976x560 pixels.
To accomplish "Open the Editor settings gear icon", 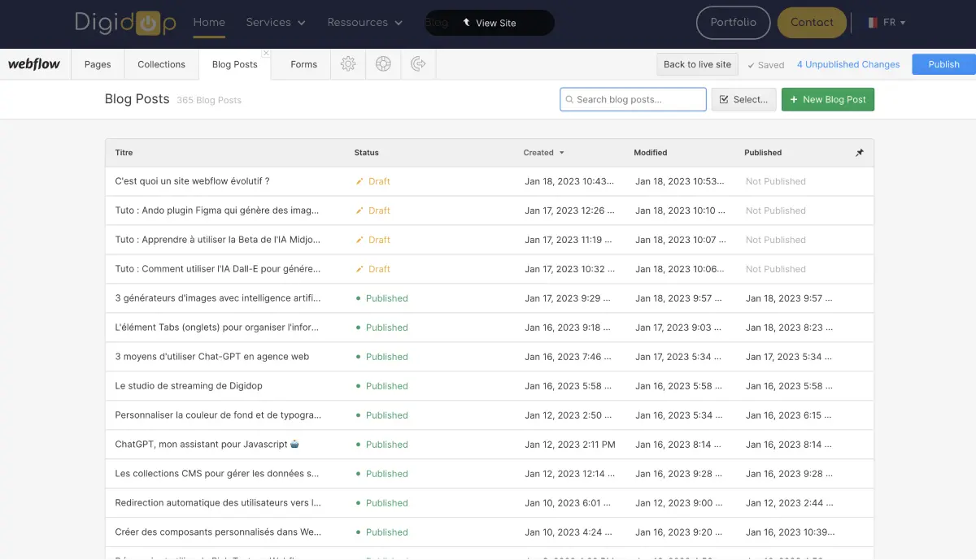I will (x=348, y=64).
